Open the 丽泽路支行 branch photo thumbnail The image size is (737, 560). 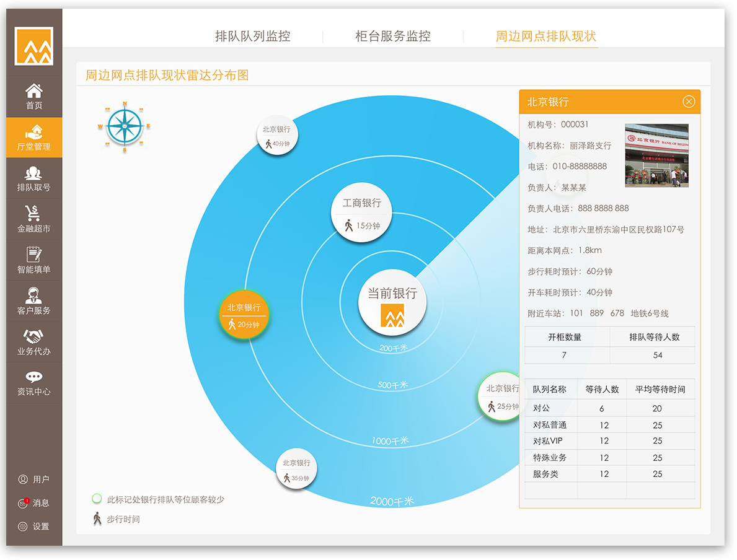click(x=656, y=155)
